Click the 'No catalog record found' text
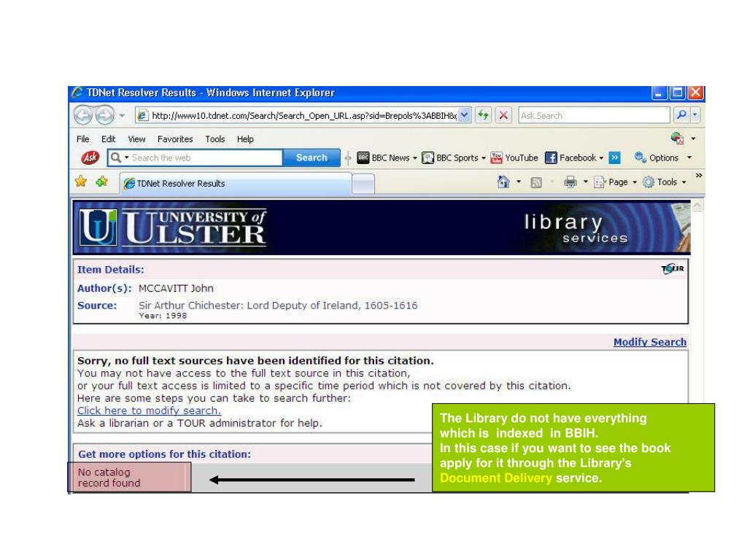 click(x=109, y=477)
